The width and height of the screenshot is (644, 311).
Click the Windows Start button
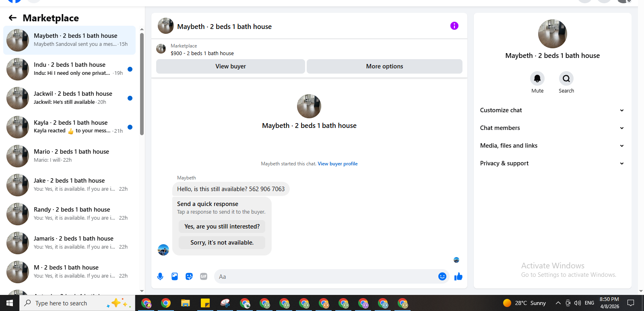pyautogui.click(x=10, y=303)
